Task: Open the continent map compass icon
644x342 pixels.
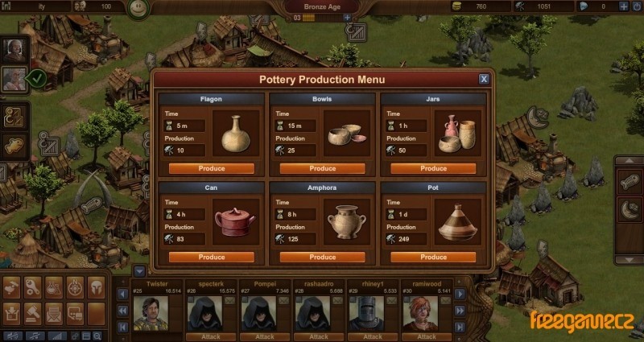Action: pos(75,287)
